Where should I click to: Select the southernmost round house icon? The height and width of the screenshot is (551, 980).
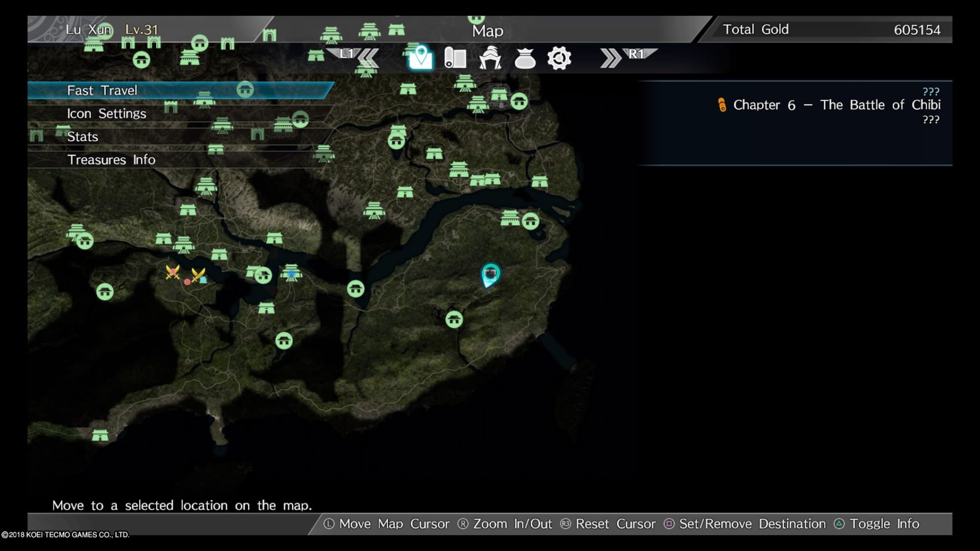(x=284, y=340)
